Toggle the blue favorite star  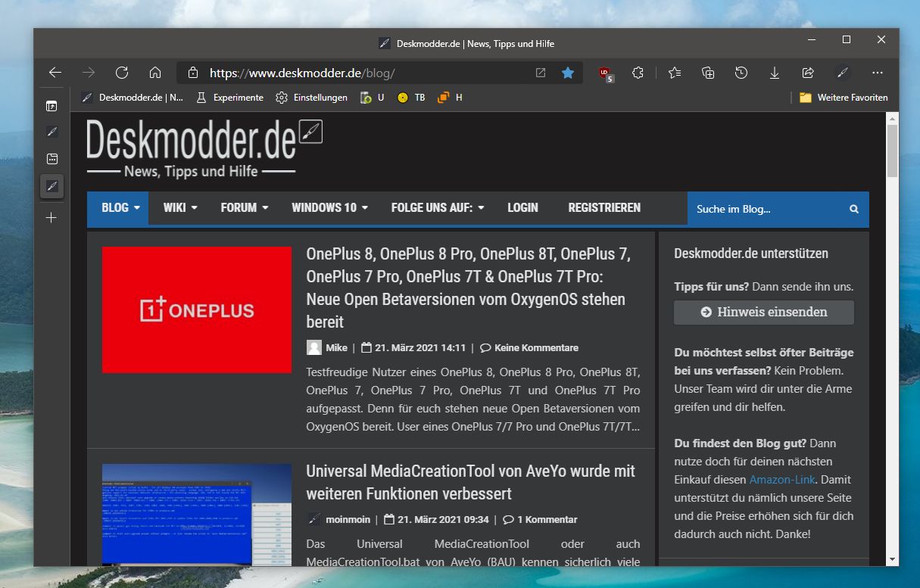[x=568, y=73]
